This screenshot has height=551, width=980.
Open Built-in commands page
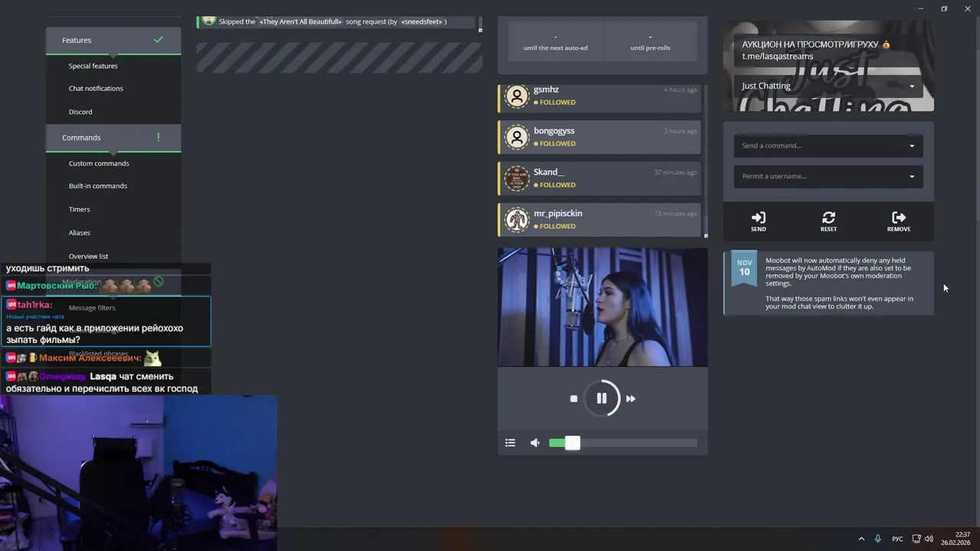[98, 186]
